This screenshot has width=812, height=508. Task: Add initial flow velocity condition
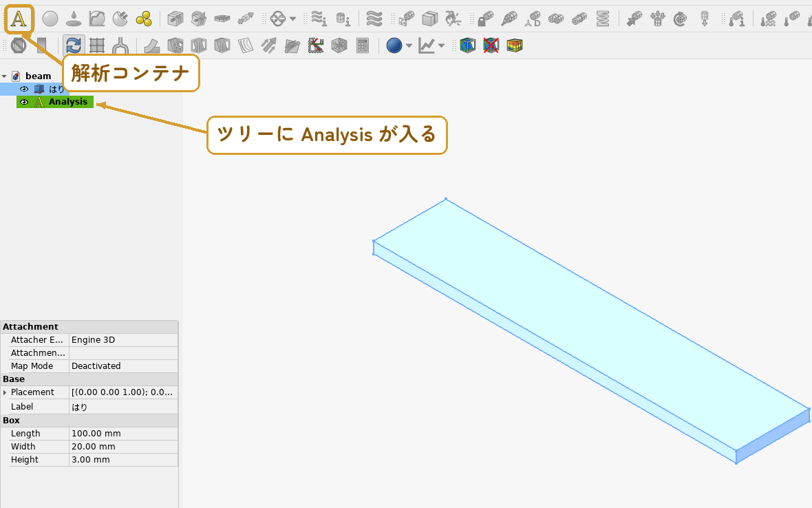(319, 19)
